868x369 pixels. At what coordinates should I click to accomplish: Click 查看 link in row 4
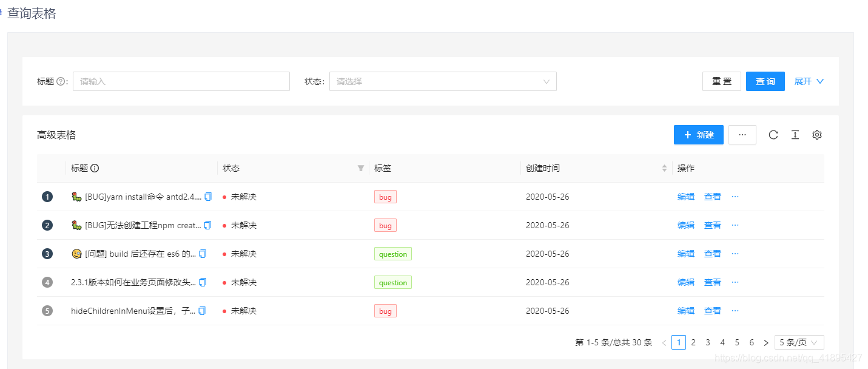point(713,282)
